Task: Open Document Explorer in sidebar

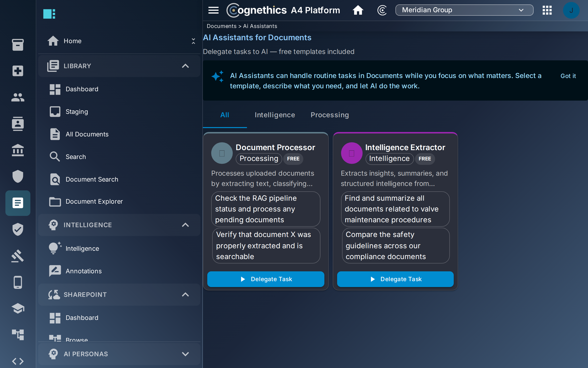Action: [94, 201]
